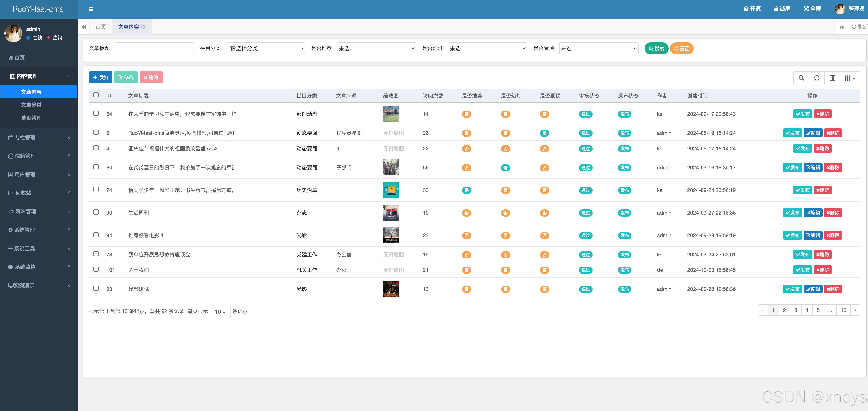Close the 文章内容 tab with its x icon
Image resolution: width=868 pixels, height=411 pixels.
[x=143, y=27]
